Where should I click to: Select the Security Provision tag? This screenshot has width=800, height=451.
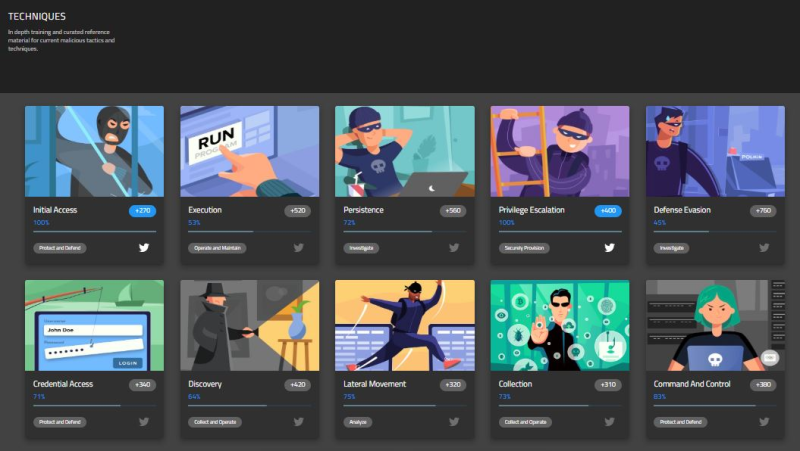point(524,248)
